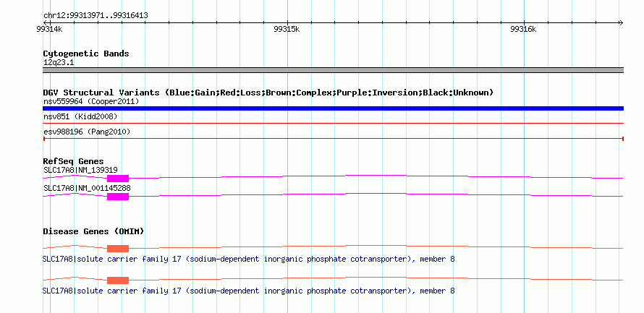Image resolution: width=644 pixels, height=313 pixels.
Task: Click the 99316k ruler tick label
Action: coord(523,29)
